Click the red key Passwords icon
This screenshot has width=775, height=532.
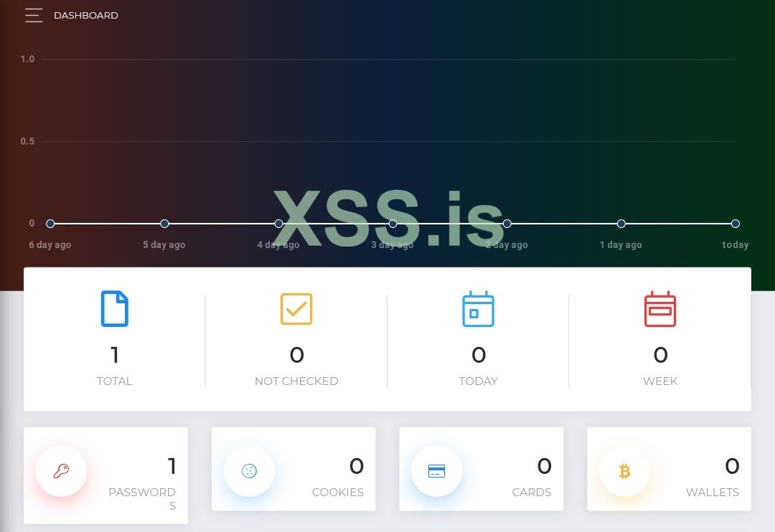(61, 471)
